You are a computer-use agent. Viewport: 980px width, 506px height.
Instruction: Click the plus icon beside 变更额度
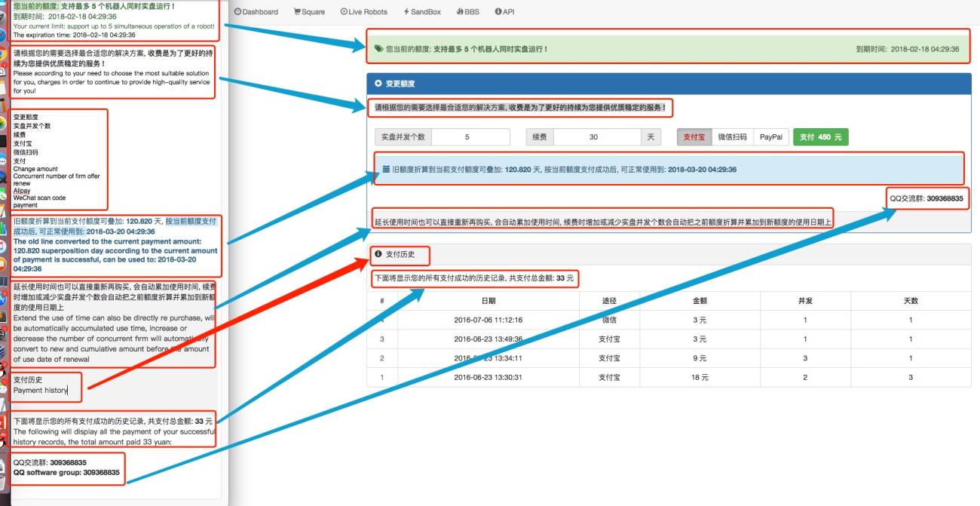378,84
